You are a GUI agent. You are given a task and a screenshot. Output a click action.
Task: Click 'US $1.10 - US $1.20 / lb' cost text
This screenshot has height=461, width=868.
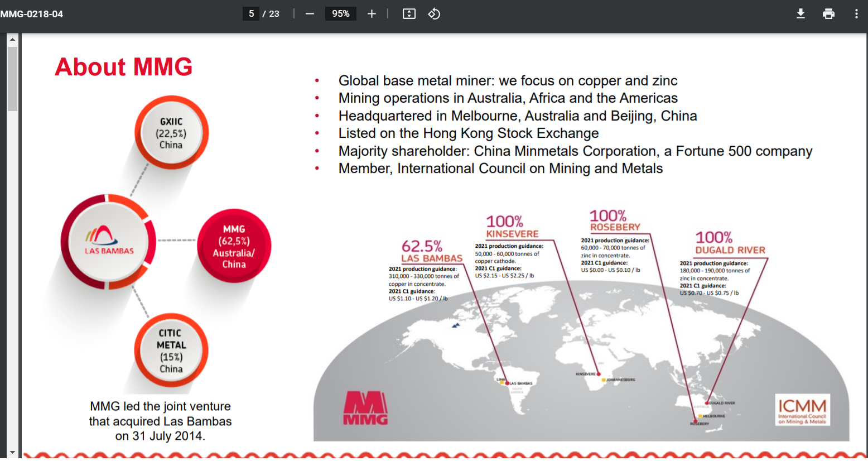coord(418,299)
